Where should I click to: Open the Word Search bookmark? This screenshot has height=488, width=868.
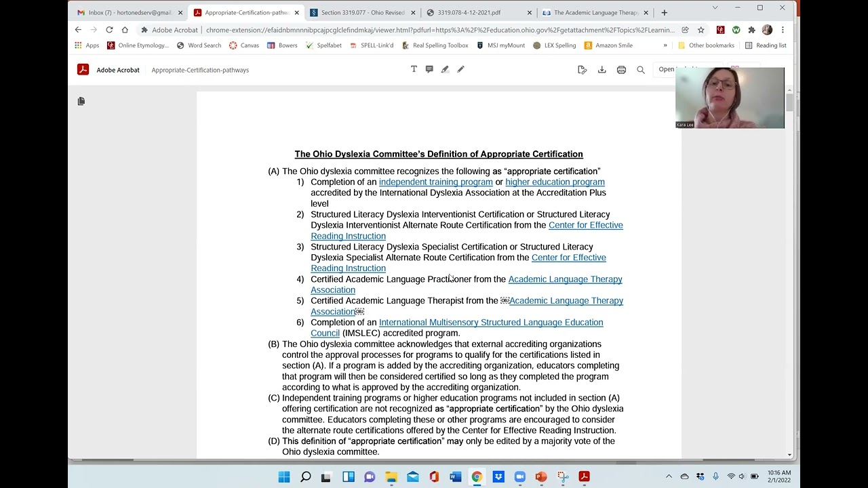tap(199, 45)
